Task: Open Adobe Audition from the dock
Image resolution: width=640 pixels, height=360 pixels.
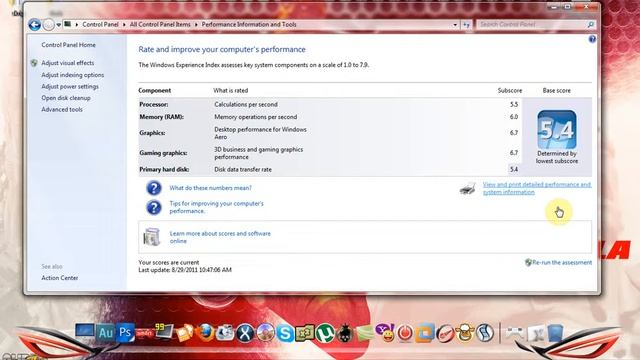Action: point(106,333)
